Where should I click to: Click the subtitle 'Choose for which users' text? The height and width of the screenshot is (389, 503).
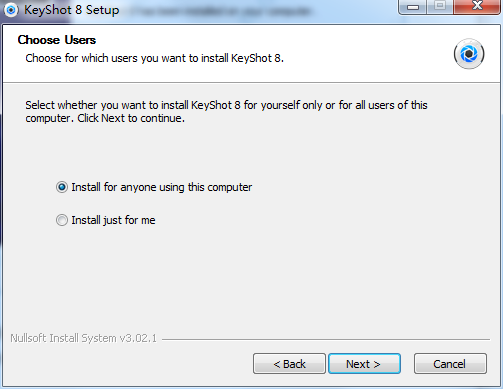tap(155, 58)
